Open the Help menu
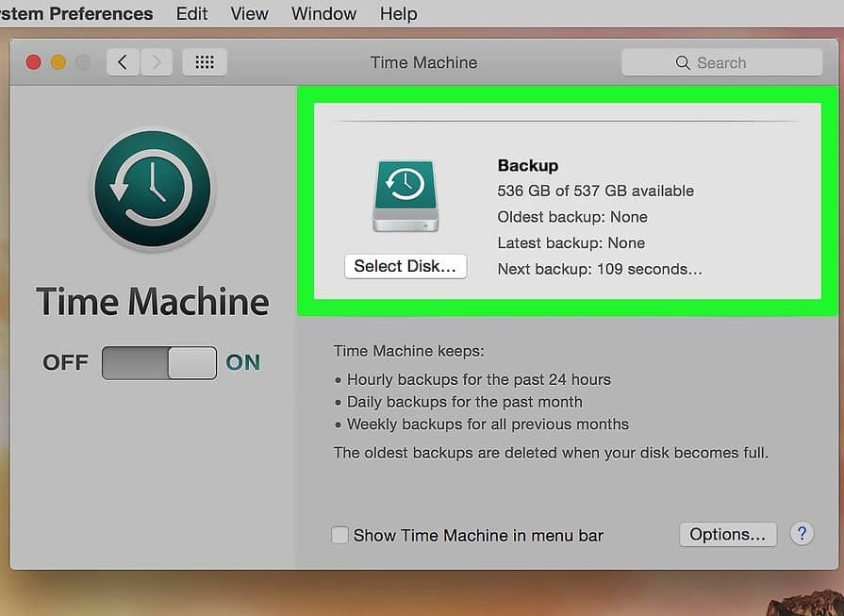This screenshot has width=844, height=616. (398, 13)
